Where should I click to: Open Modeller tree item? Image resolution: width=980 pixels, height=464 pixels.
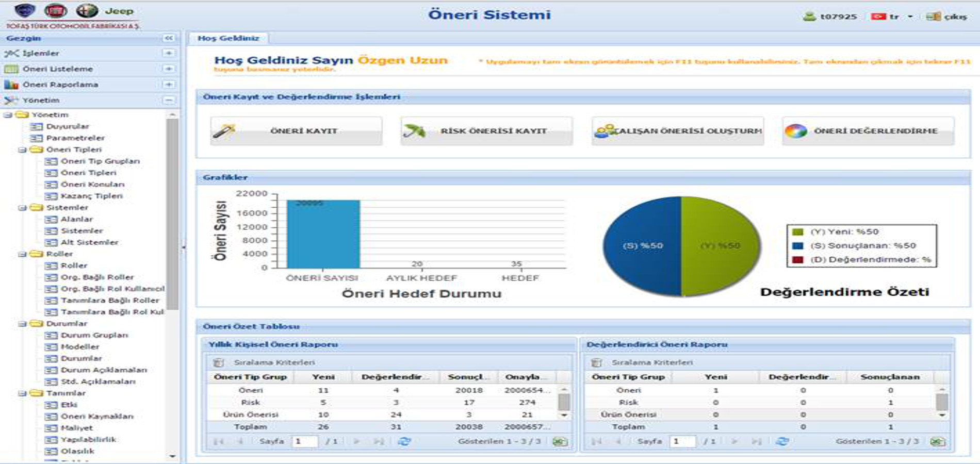pos(80,347)
